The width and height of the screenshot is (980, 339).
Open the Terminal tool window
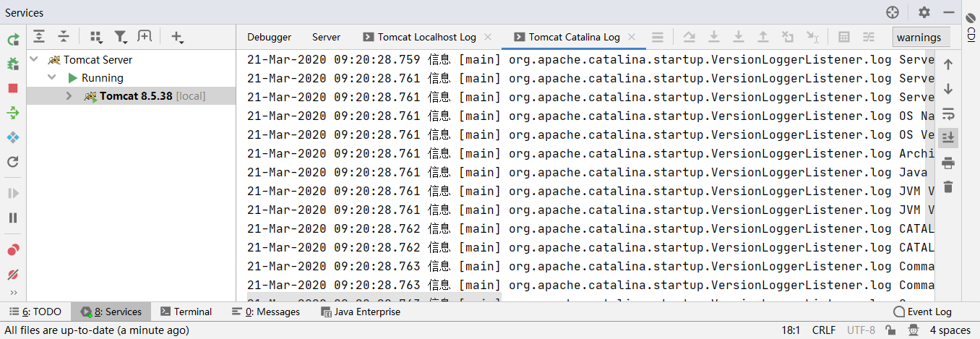[x=186, y=312]
